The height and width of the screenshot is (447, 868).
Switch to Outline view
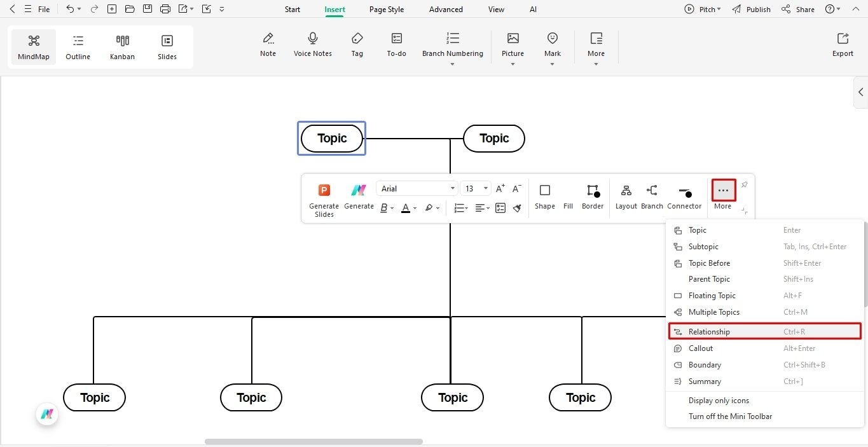(78, 46)
